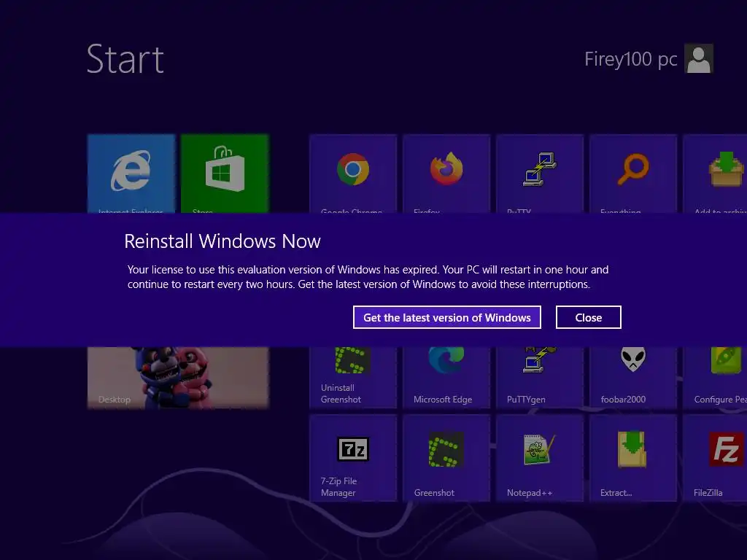Viewport: 747px width, 560px height.
Task: Open the PuTTYgen tile
Action: pos(540,378)
